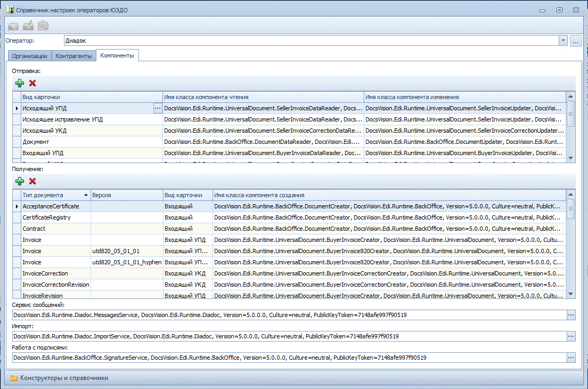Click the grayed briefcase toolbar icon

[x=43, y=26]
